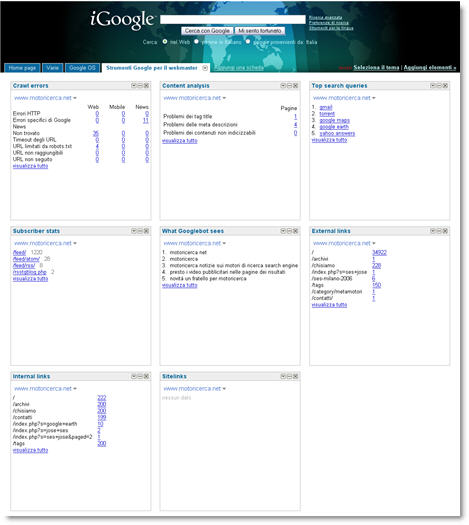Viewport: 469px width, 525px height.
Task: Minimize the Content analysis gadget
Action: pyautogui.click(x=289, y=86)
